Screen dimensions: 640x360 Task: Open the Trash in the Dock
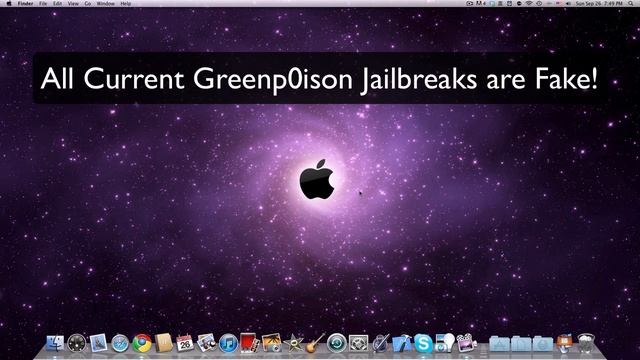(x=586, y=343)
